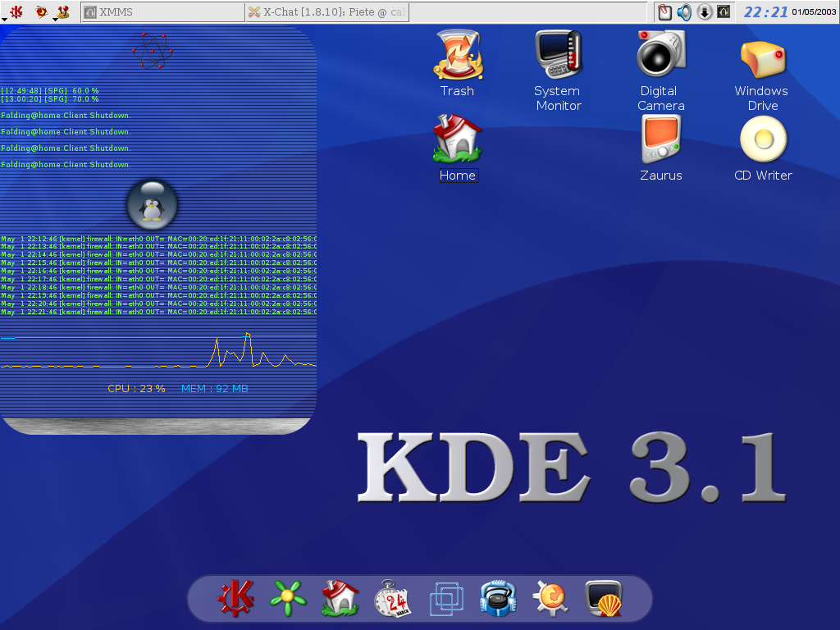840x630 pixels.
Task: Click the atom logo in the monitor widget
Action: (153, 51)
